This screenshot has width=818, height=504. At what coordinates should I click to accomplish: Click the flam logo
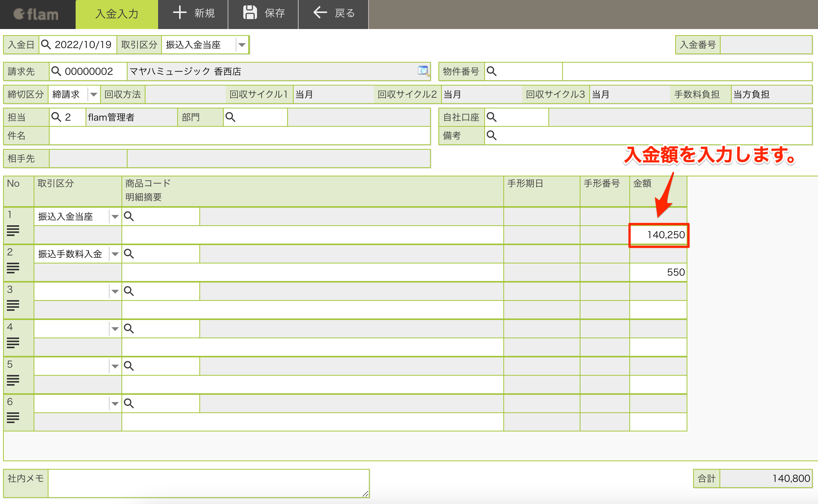tap(36, 14)
